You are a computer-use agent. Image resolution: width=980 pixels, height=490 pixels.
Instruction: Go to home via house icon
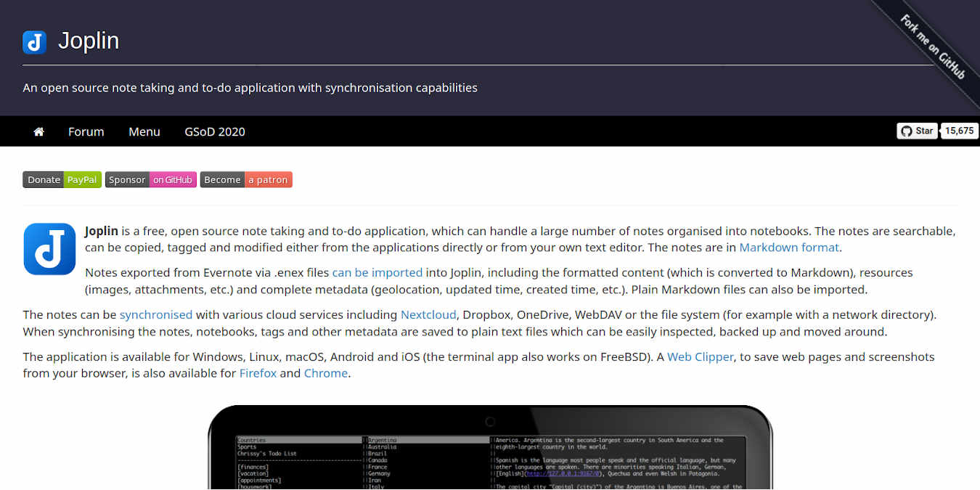click(39, 131)
